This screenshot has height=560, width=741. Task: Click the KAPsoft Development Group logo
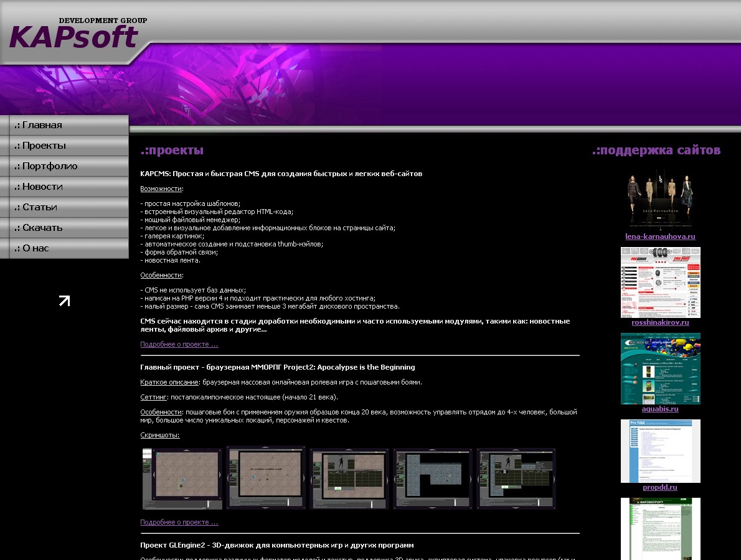(78, 34)
